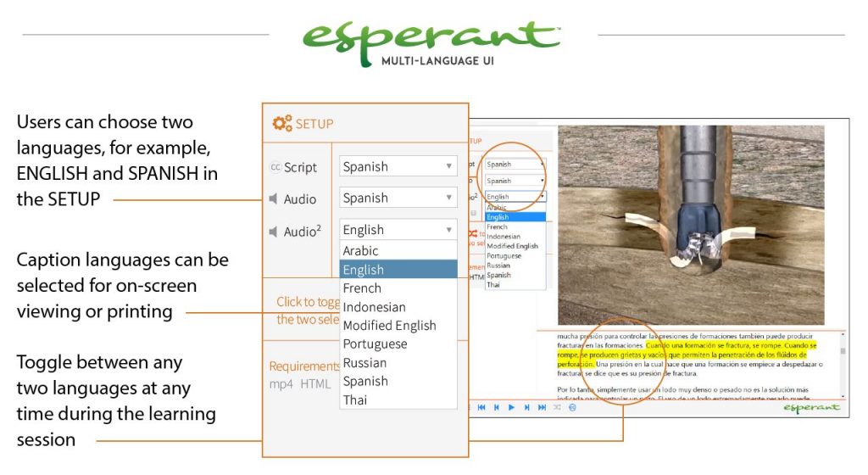
Task: Click the script scrollbar down arrow
Action: coord(843,396)
